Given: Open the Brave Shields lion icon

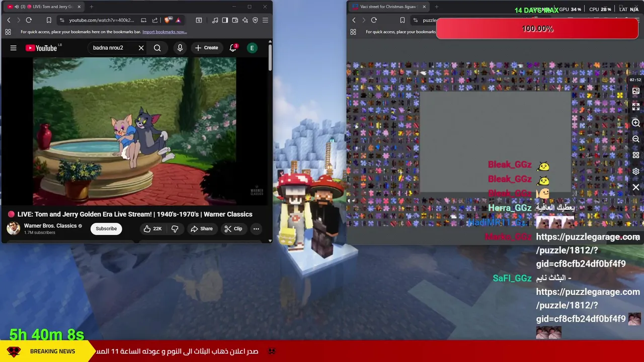Looking at the screenshot, I should pyautogui.click(x=168, y=20).
